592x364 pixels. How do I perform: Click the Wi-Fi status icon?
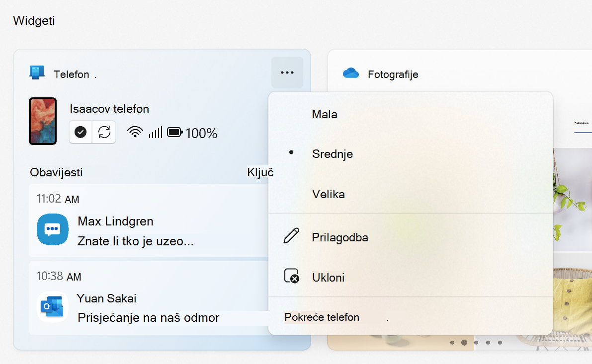(x=135, y=132)
